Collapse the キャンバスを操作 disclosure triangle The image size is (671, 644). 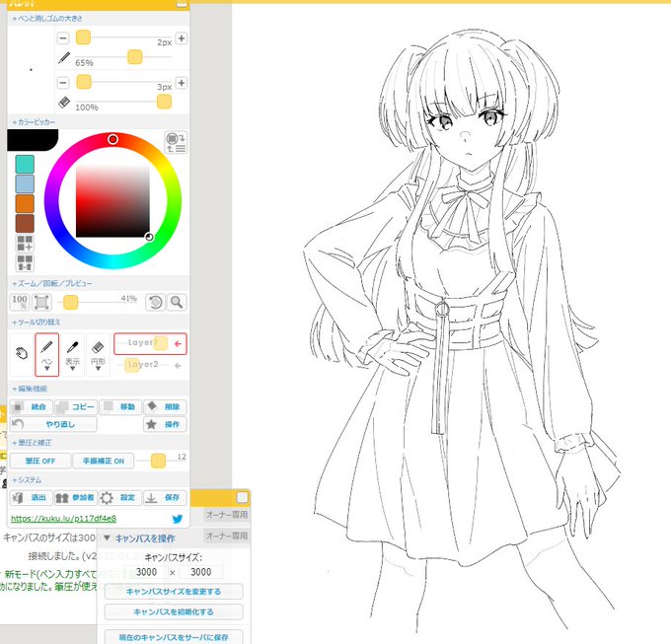(x=107, y=537)
